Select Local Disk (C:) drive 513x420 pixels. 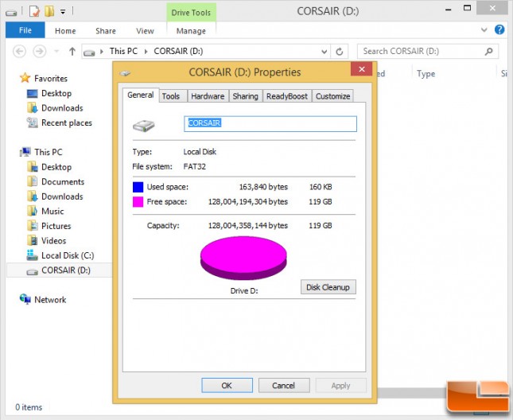point(68,255)
